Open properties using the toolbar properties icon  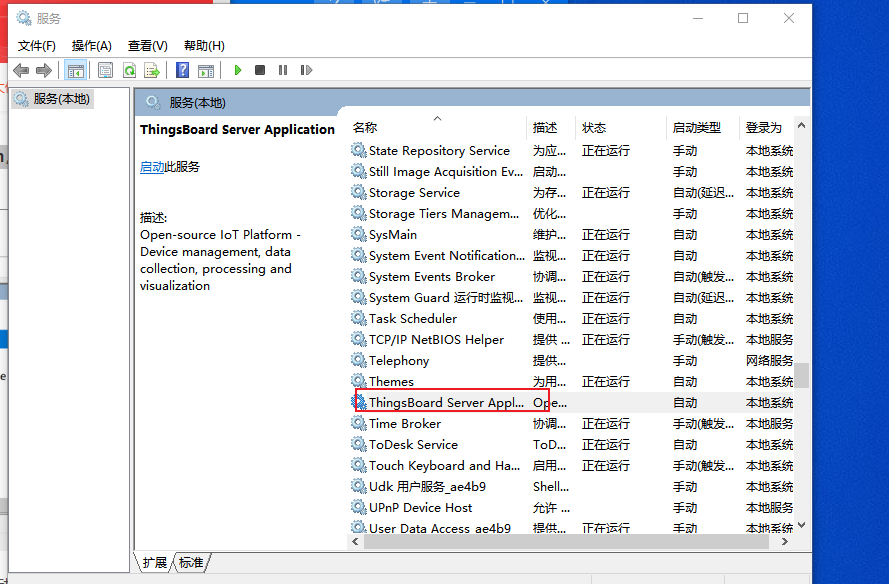(x=106, y=70)
